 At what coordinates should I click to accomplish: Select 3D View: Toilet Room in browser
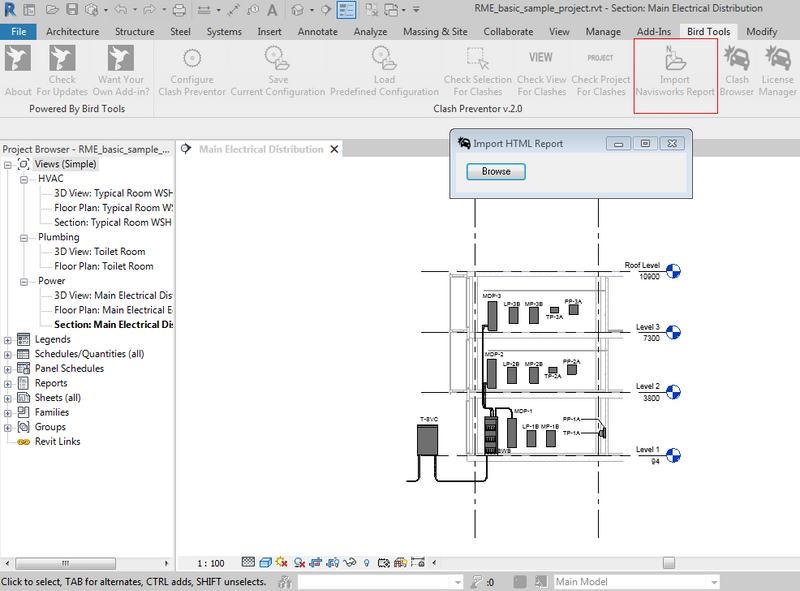point(99,252)
